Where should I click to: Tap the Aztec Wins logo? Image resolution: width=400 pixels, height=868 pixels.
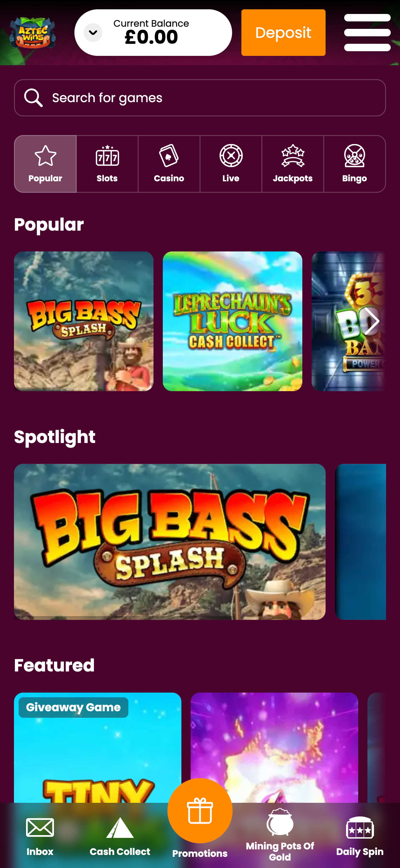click(33, 33)
